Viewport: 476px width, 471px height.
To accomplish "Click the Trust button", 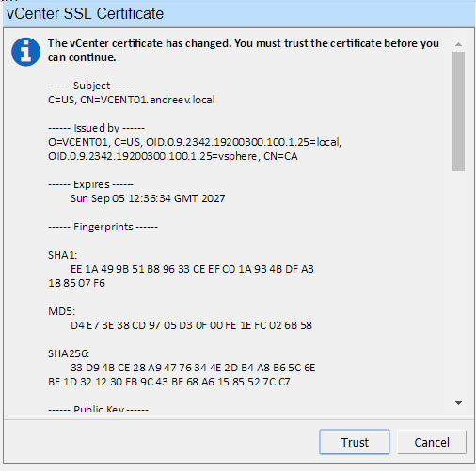I will (x=355, y=442).
